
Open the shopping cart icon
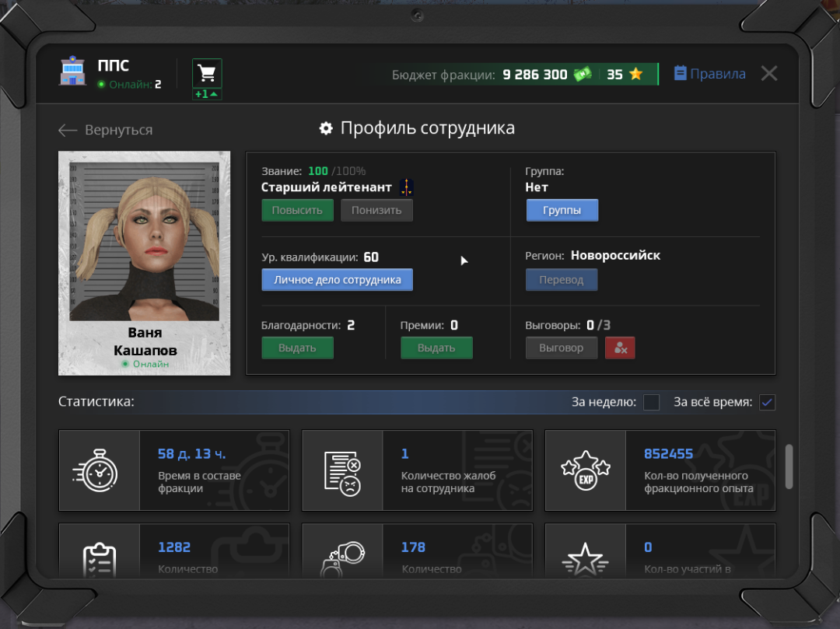click(x=206, y=72)
